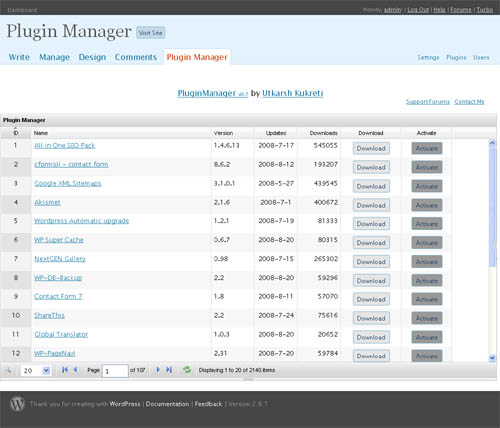Switch to the Design tab
The height and width of the screenshot is (428, 500).
coord(92,57)
